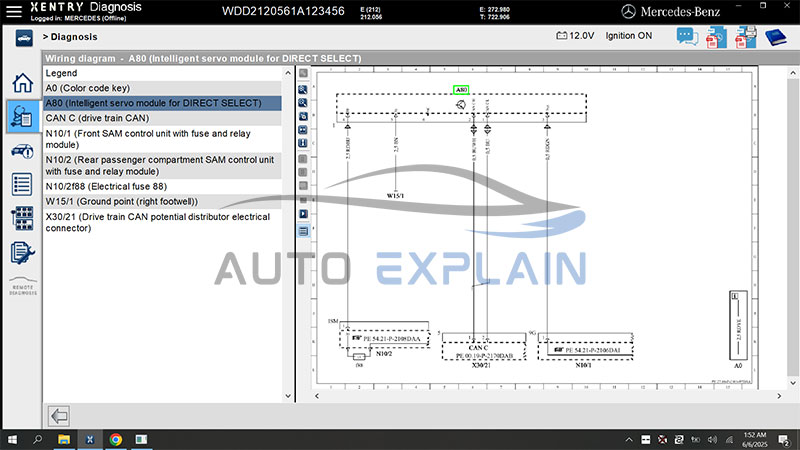Viewport: 800px width, 450px height.
Task: Toggle the legend list panel button
Action: 303,231
